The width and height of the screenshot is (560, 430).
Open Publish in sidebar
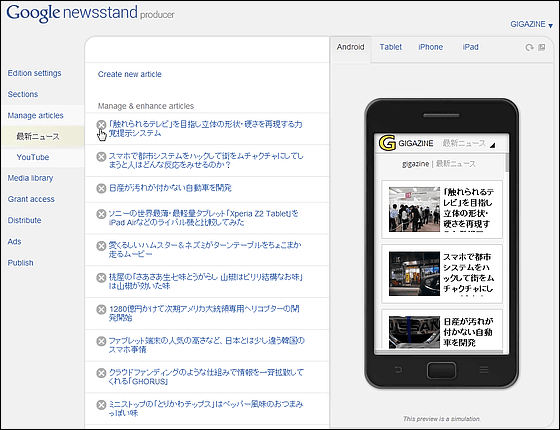[20, 263]
